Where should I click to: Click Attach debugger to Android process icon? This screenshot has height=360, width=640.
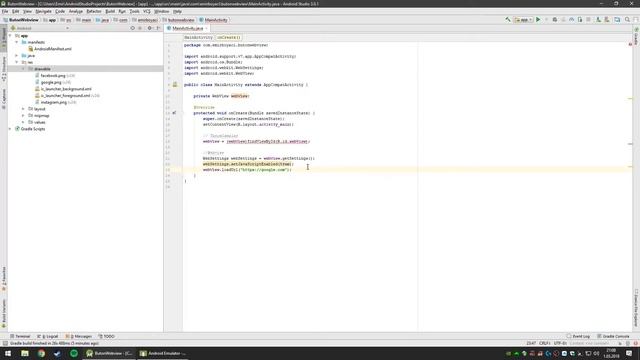click(x=580, y=20)
